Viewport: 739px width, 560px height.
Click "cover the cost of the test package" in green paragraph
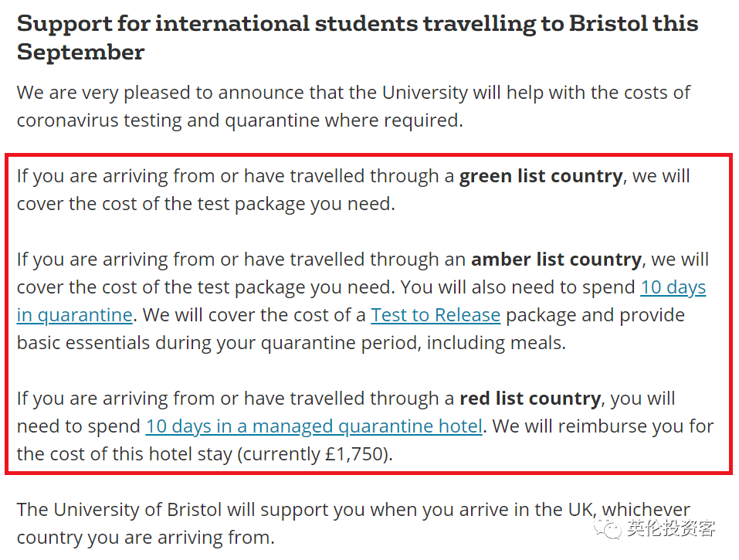tap(164, 204)
